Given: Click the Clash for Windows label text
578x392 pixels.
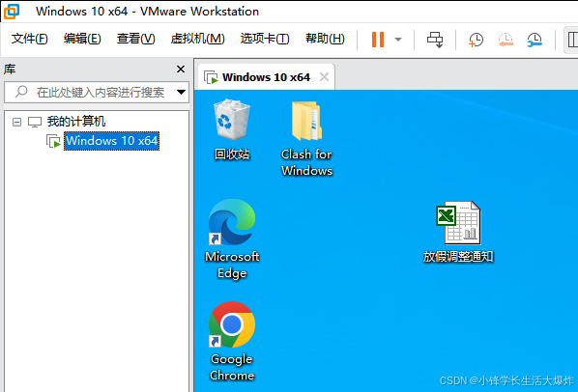Looking at the screenshot, I should (x=306, y=162).
